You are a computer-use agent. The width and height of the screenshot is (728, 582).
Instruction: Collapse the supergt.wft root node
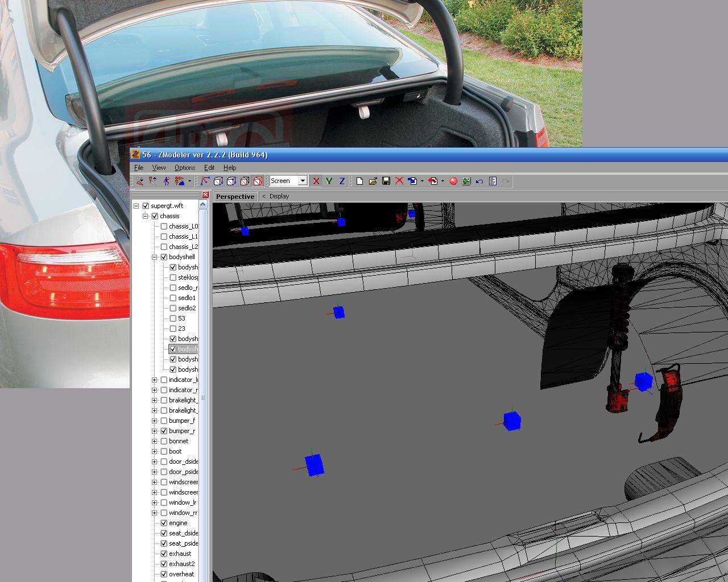[136, 206]
